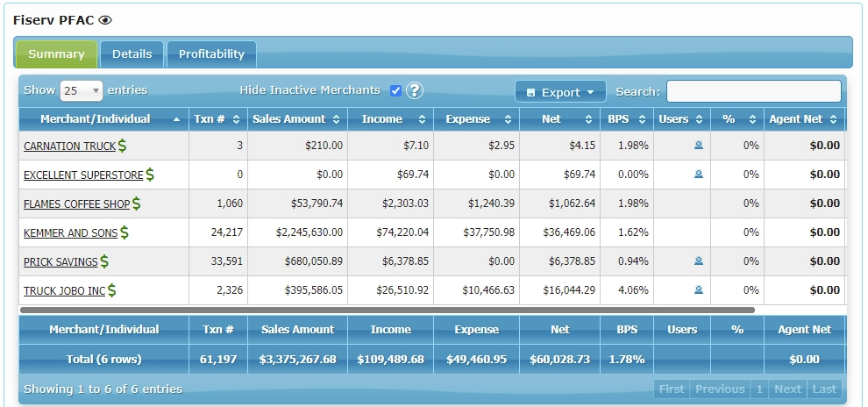Sort table by Sales Amount column
This screenshot has width=868, height=407.
297,119
